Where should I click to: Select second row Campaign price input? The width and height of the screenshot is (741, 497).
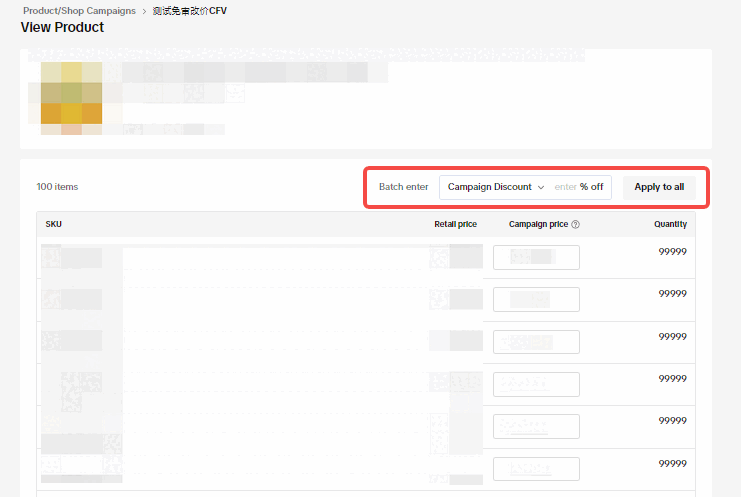coord(536,299)
